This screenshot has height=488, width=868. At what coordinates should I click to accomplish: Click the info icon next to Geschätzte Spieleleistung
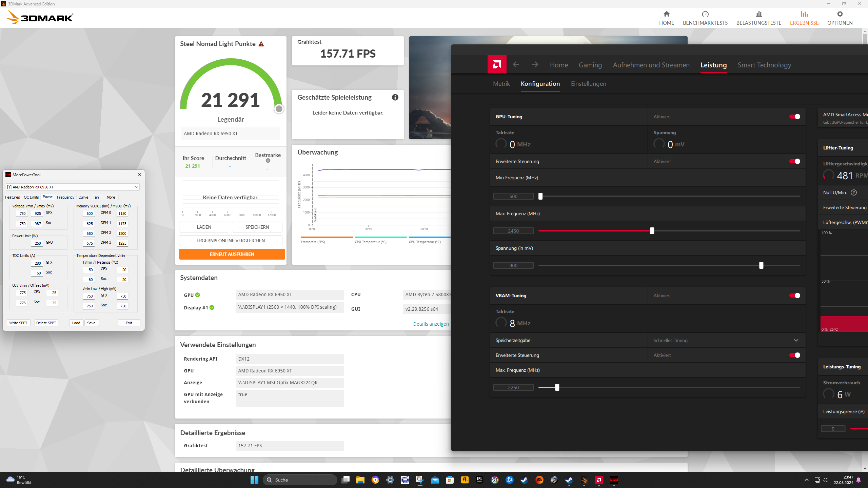[x=395, y=97]
